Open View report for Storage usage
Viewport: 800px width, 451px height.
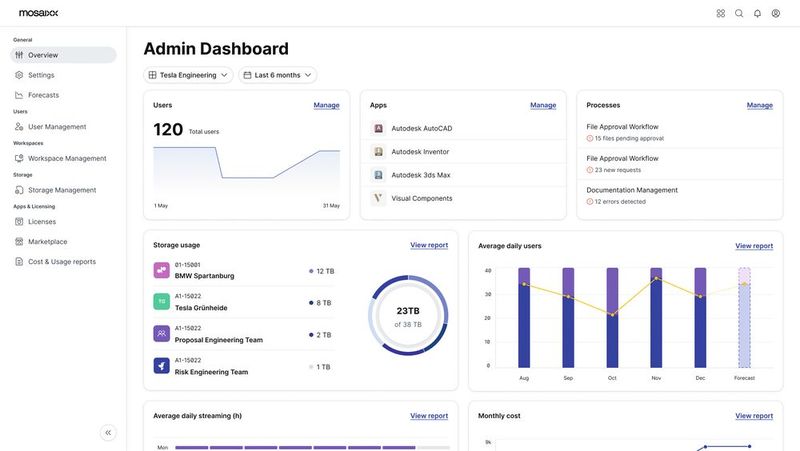pos(429,245)
